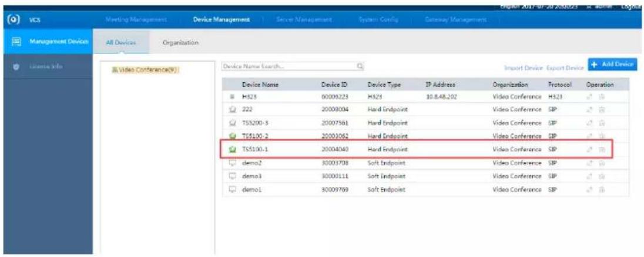
Task: Click the Import Device link
Action: pyautogui.click(x=524, y=68)
